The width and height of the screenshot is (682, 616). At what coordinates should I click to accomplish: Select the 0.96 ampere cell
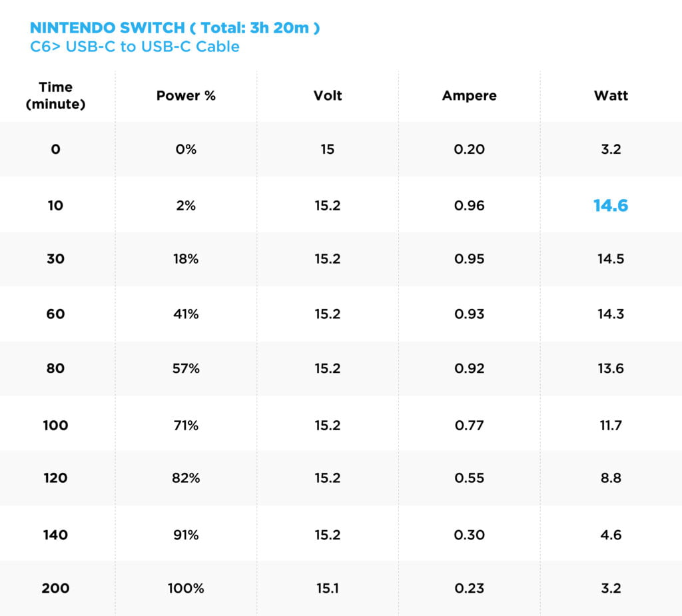469,206
